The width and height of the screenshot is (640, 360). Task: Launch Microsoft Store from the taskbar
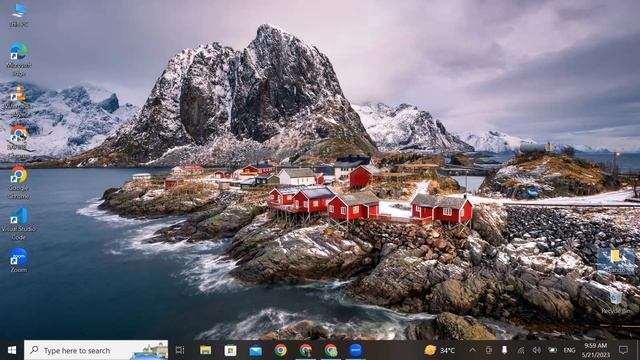click(x=230, y=350)
